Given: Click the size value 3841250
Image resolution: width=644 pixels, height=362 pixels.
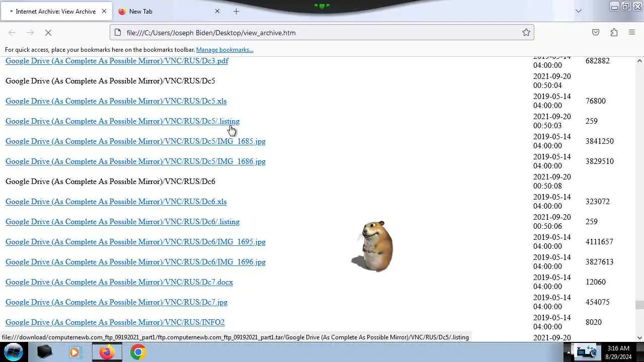Looking at the screenshot, I should [600, 141].
